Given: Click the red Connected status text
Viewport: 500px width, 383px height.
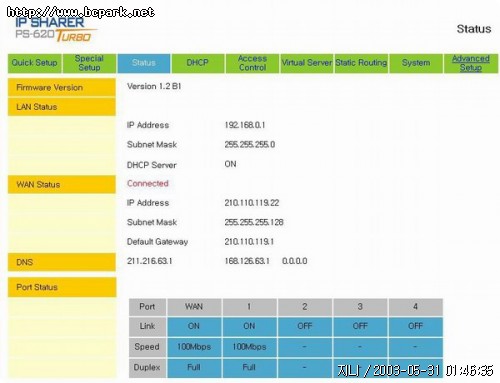Looking at the screenshot, I should (148, 184).
